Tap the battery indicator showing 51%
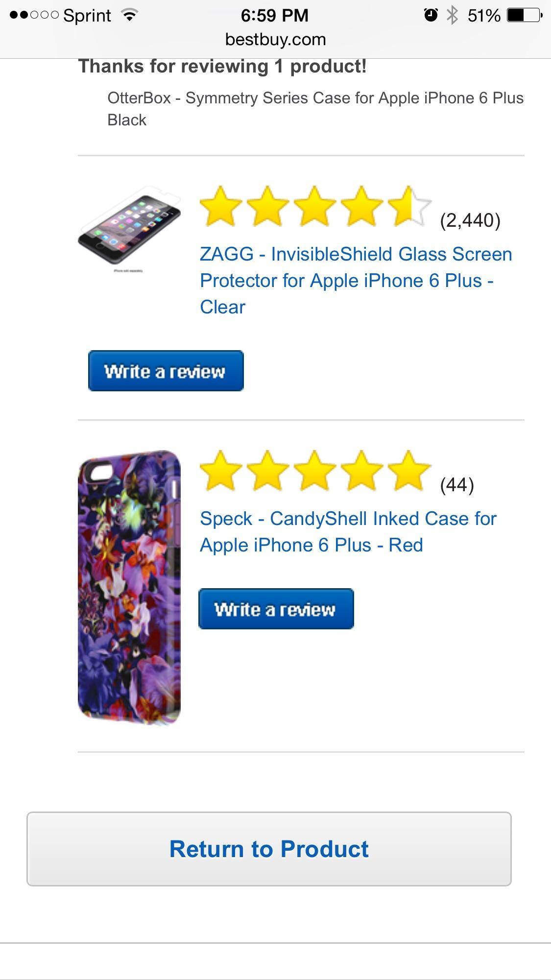This screenshot has width=551, height=980. (518, 15)
